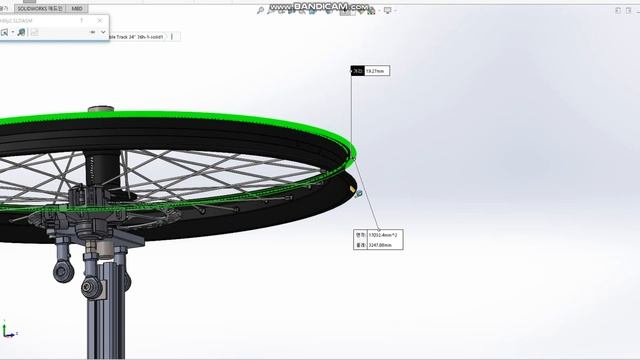This screenshot has height=360, width=640.
Task: Click the left tile window icon
Action: coord(618,10)
